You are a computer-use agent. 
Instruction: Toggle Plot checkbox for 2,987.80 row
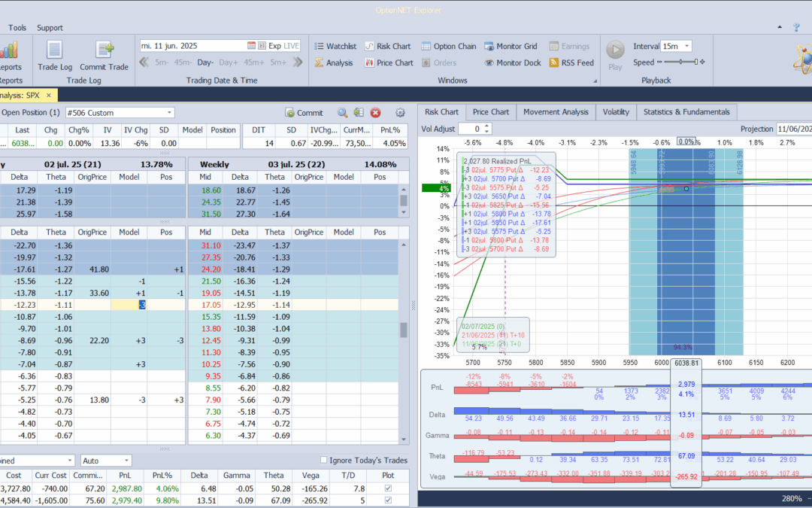point(388,488)
